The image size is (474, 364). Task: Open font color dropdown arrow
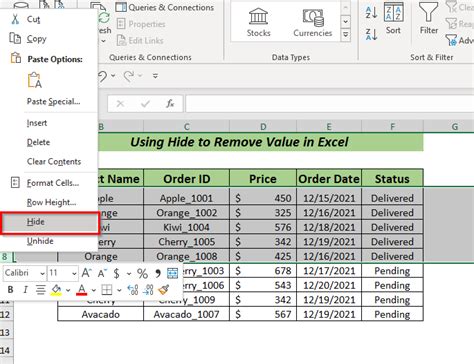click(x=94, y=290)
